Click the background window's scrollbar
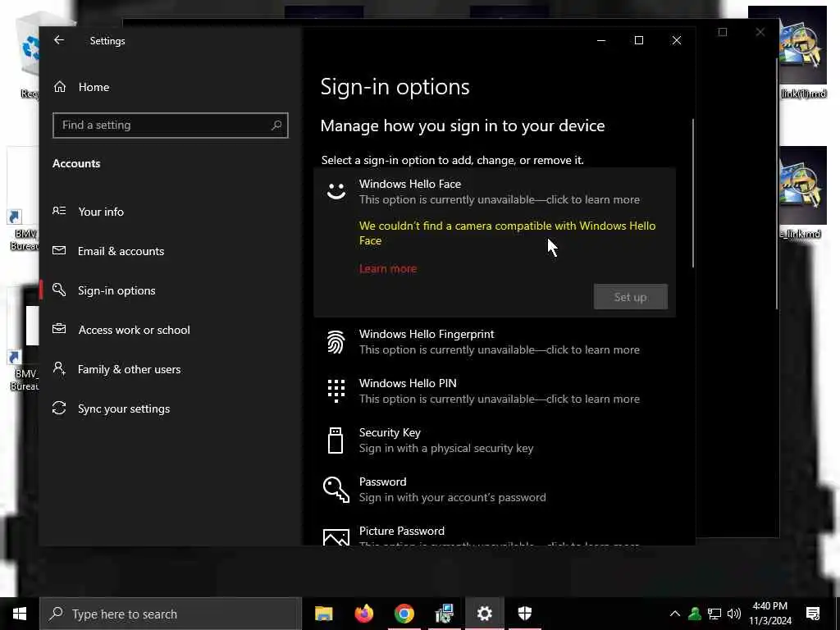 [776, 182]
